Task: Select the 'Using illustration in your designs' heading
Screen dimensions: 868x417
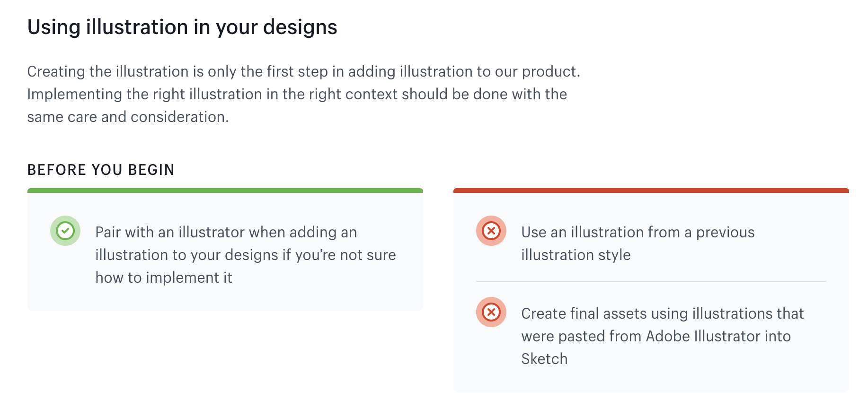Action: (x=182, y=27)
